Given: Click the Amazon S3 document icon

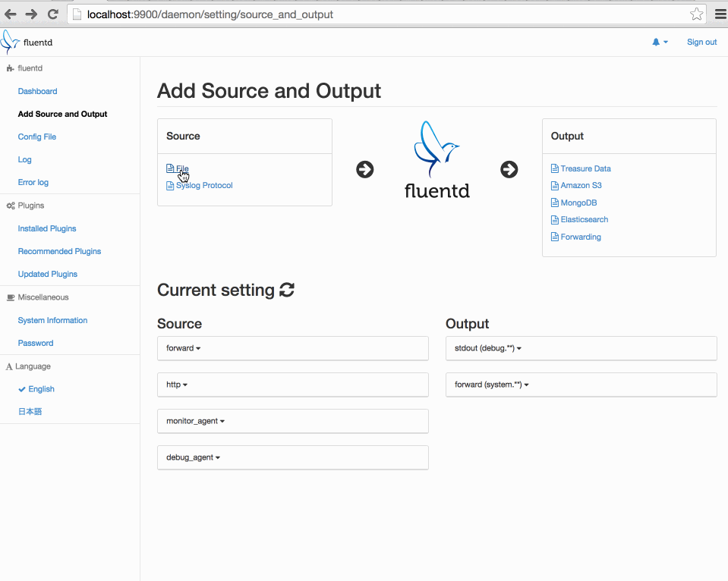Looking at the screenshot, I should (x=554, y=186).
